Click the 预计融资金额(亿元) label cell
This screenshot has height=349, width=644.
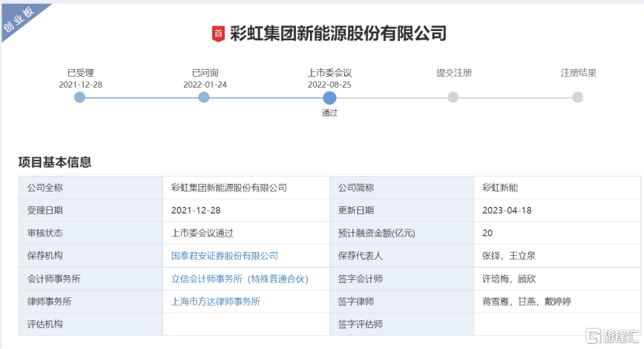point(401,233)
